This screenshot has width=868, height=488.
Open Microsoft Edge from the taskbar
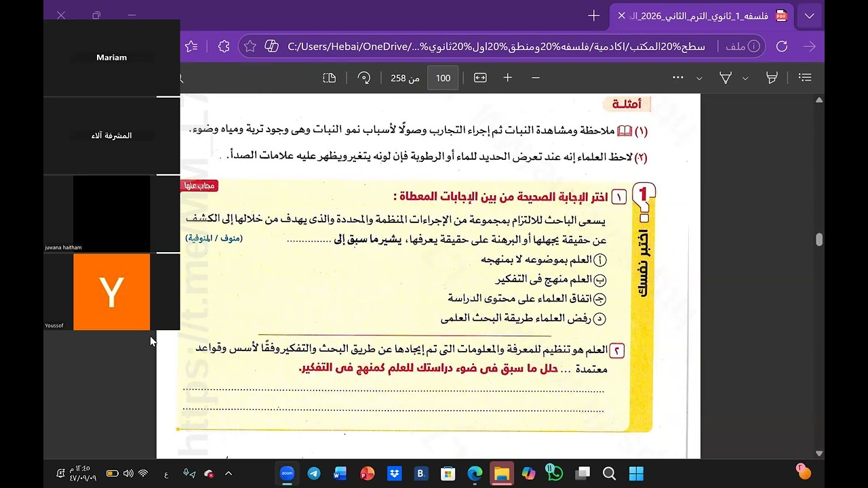(475, 473)
